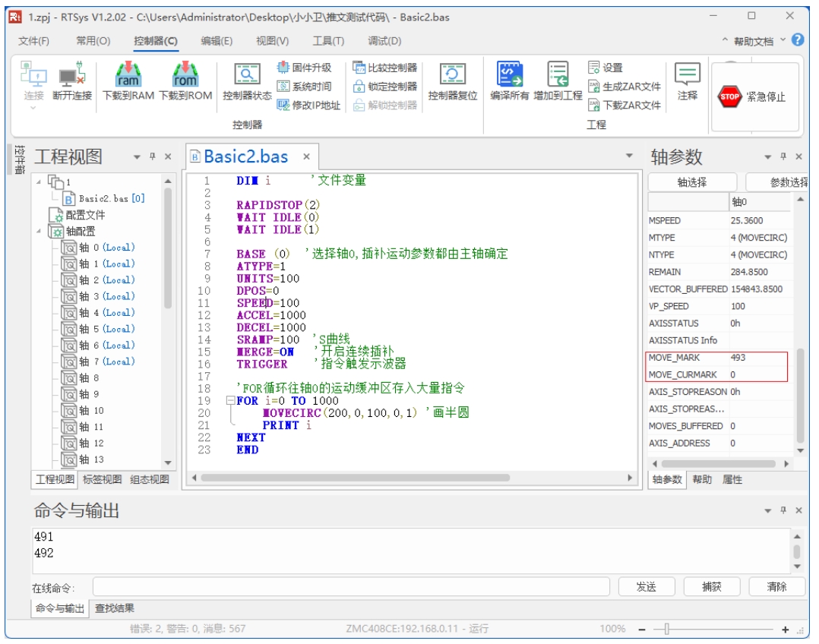Click the zoom out minus button
The height and width of the screenshot is (644, 819).
pyautogui.click(x=642, y=630)
